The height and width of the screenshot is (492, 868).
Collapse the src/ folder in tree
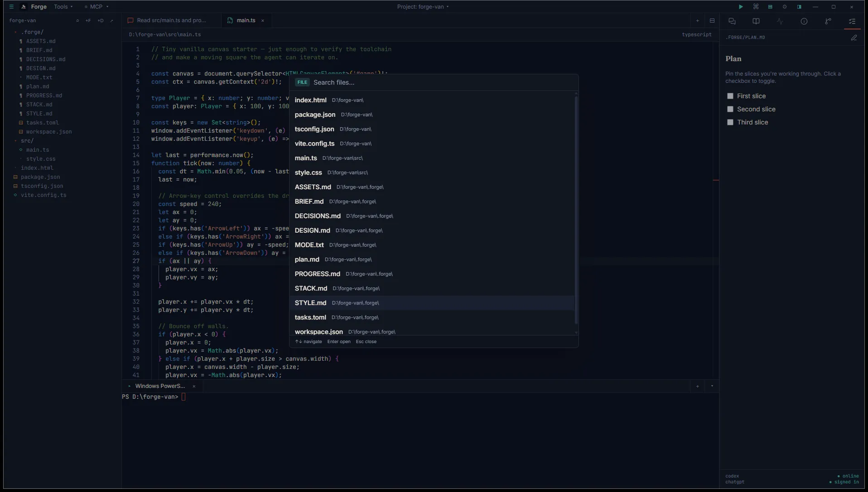pos(27,141)
